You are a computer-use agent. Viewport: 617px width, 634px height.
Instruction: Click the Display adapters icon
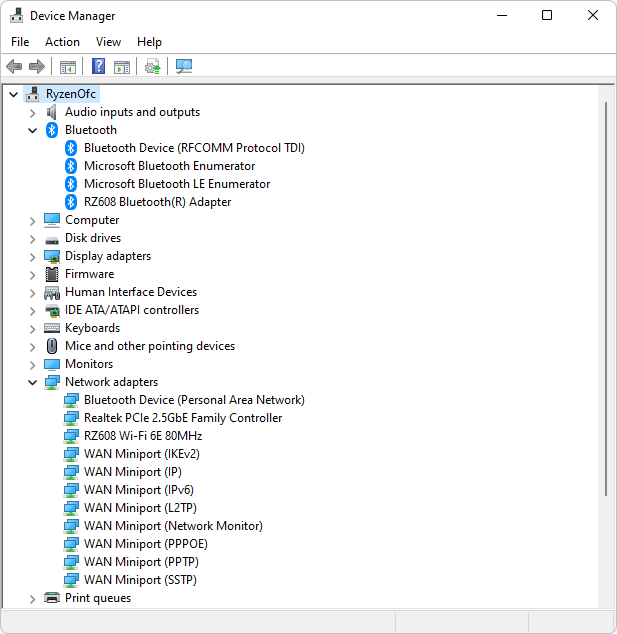[52, 256]
